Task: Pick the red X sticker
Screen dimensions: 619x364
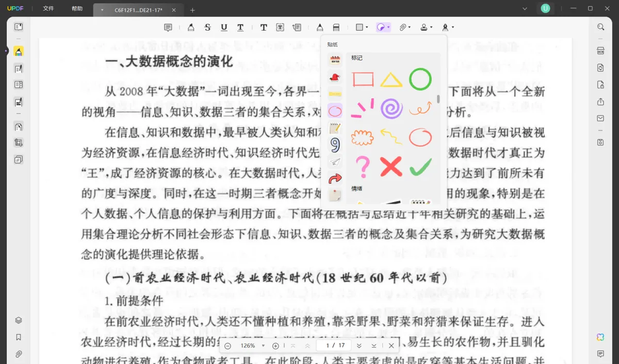Action: coord(391,167)
